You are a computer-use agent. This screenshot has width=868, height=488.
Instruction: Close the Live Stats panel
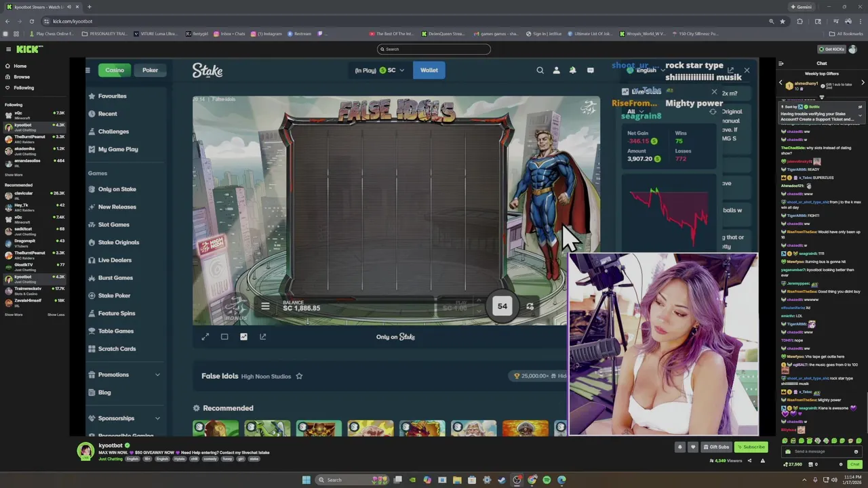713,92
